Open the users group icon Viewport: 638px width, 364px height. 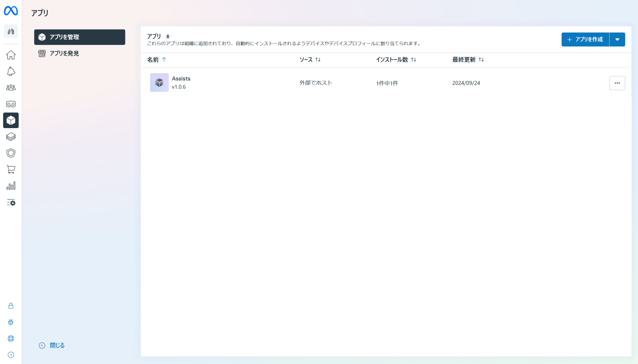coord(11,88)
